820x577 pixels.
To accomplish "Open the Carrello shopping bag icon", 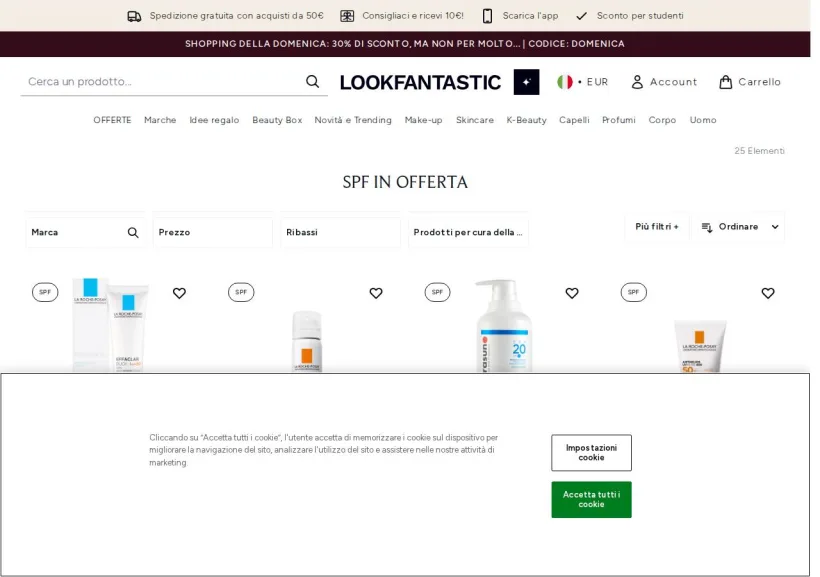I will tap(725, 82).
